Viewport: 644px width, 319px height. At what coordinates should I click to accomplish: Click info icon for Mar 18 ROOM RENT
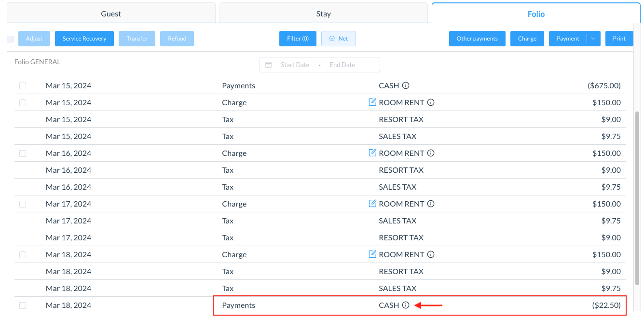click(x=431, y=254)
